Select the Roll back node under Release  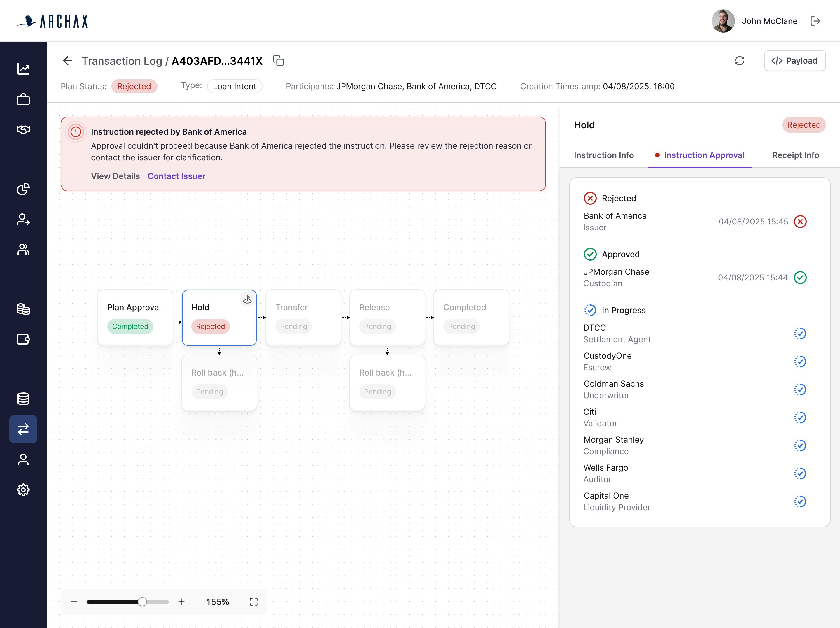tap(387, 383)
